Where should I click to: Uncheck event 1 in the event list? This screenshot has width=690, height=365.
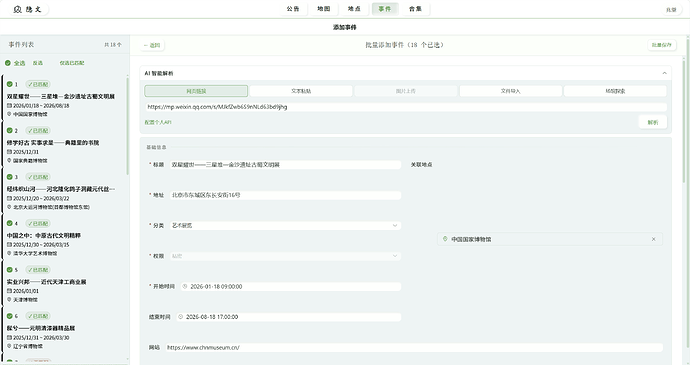[x=9, y=84]
